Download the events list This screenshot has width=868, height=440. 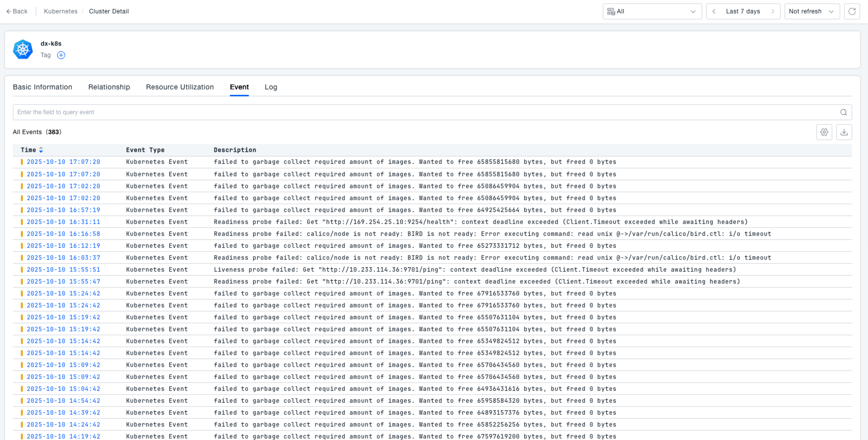tap(844, 132)
